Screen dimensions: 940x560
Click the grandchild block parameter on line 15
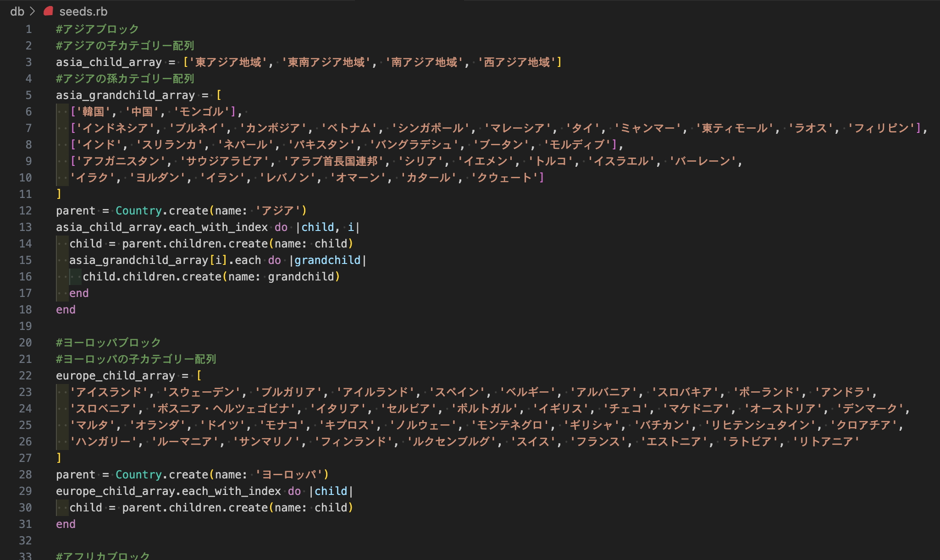pos(327,260)
